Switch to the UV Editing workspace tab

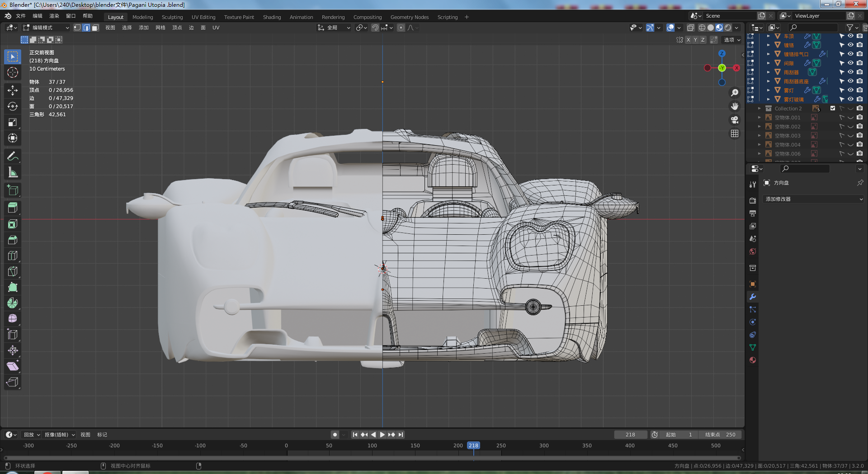tap(203, 17)
